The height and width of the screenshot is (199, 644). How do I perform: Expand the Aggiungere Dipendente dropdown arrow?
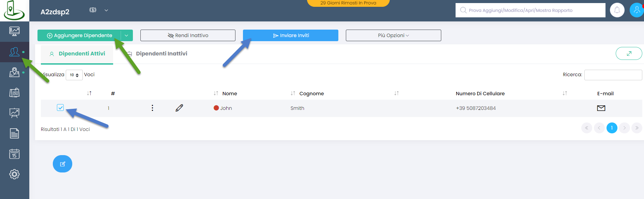click(126, 35)
